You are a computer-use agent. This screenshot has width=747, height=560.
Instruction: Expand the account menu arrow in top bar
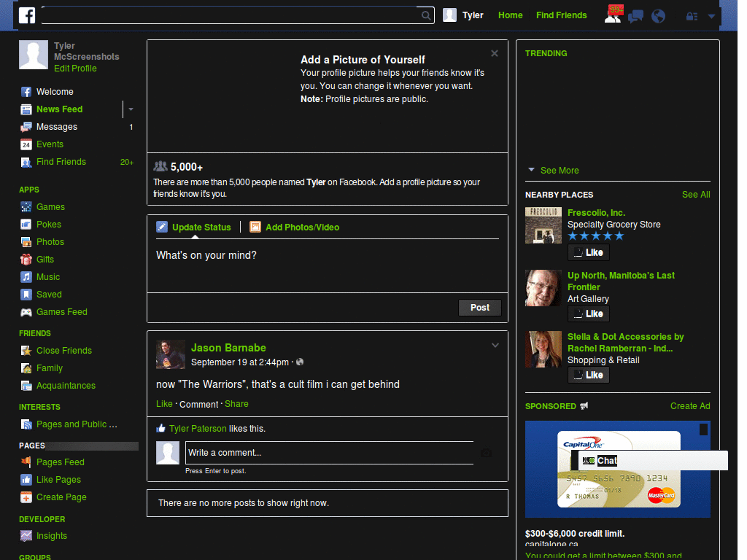pos(711,16)
